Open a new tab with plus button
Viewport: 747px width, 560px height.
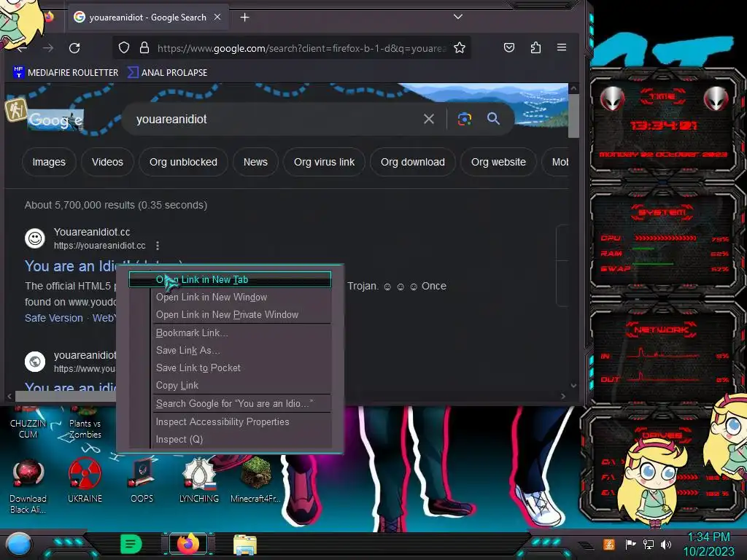pyautogui.click(x=244, y=17)
